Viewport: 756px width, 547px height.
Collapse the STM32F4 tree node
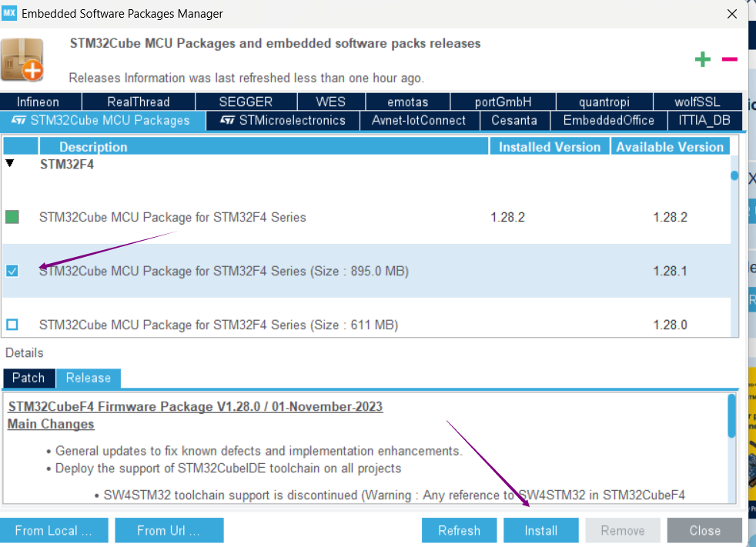(10, 163)
